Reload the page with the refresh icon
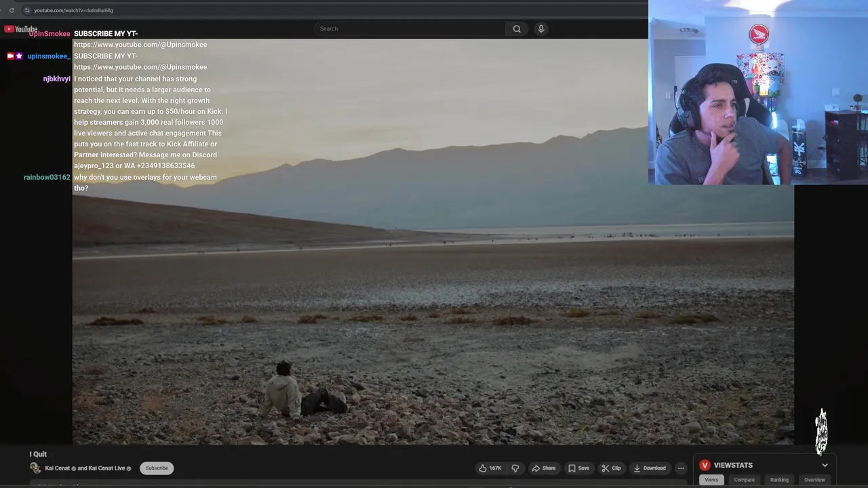This screenshot has width=868, height=488. [x=12, y=10]
